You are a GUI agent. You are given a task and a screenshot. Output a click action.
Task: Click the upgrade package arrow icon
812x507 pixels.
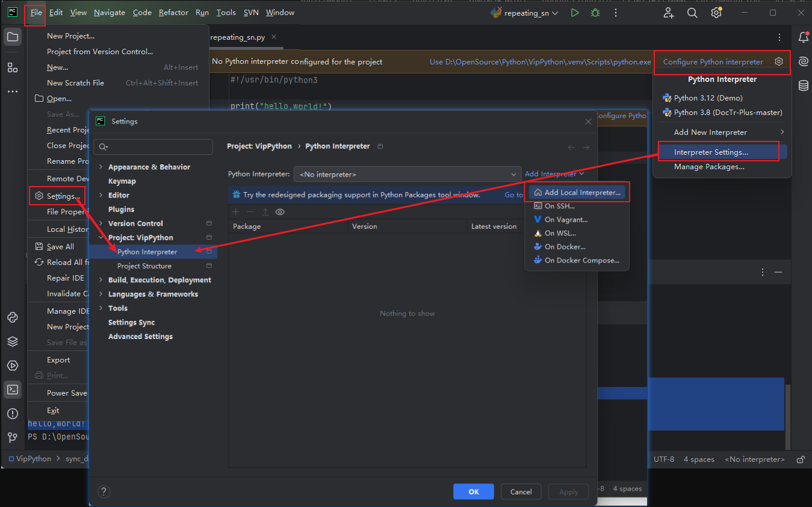265,212
